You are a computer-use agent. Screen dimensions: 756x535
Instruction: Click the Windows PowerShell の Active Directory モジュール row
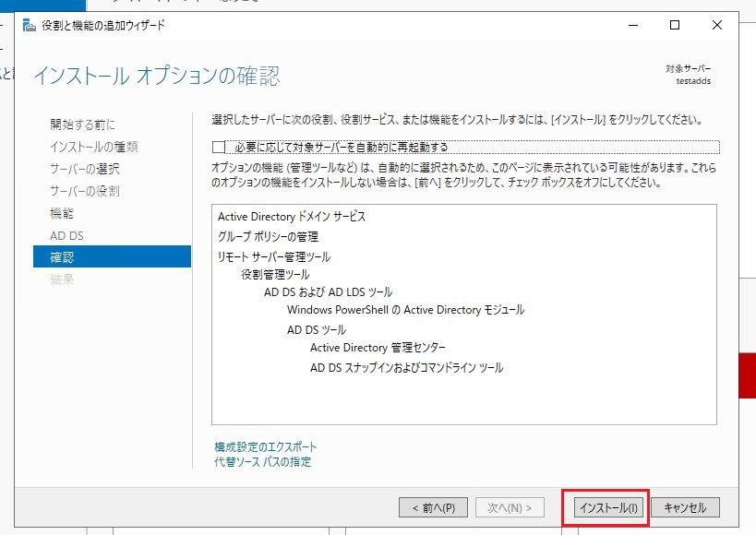click(405, 309)
